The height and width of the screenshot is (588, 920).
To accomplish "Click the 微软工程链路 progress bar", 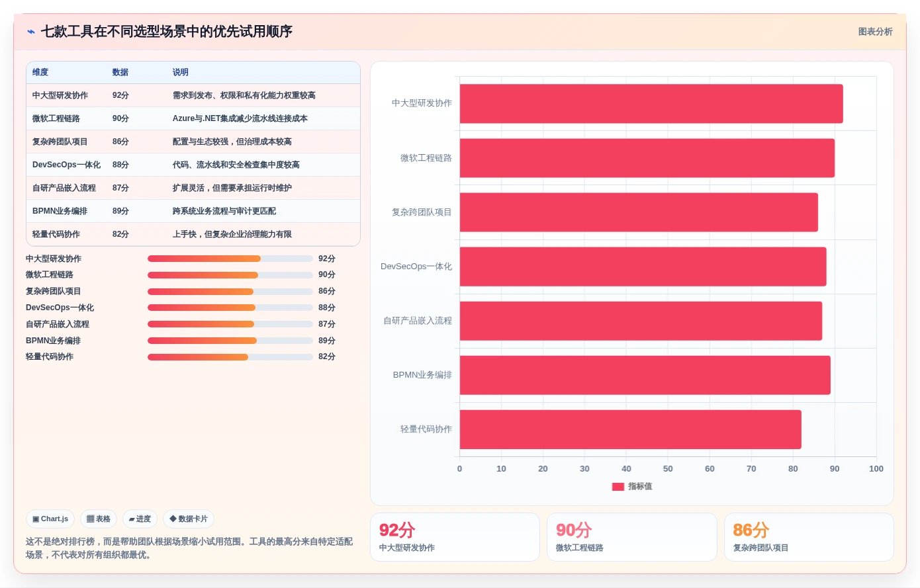I will click(230, 275).
